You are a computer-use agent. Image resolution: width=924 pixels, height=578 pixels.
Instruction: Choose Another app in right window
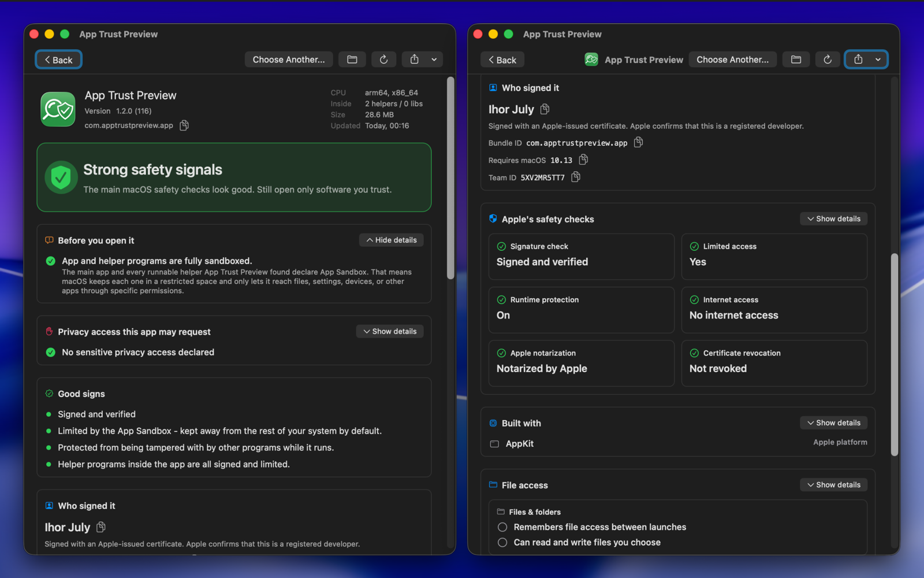point(732,60)
